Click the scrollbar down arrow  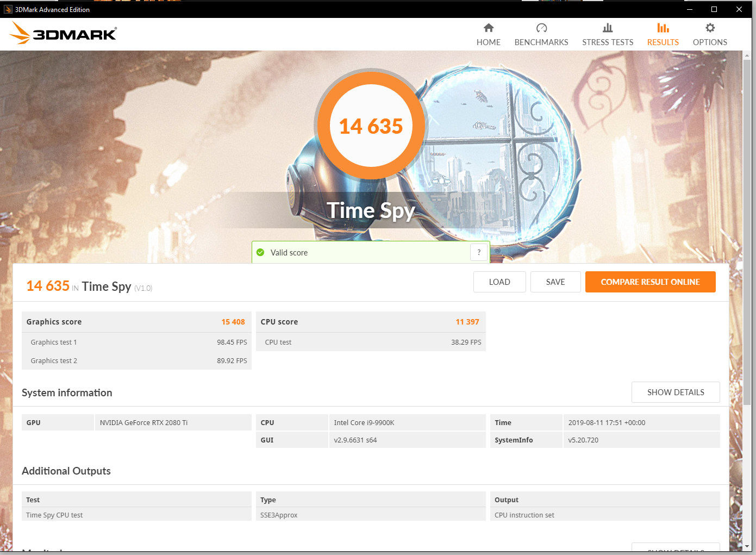click(747, 546)
